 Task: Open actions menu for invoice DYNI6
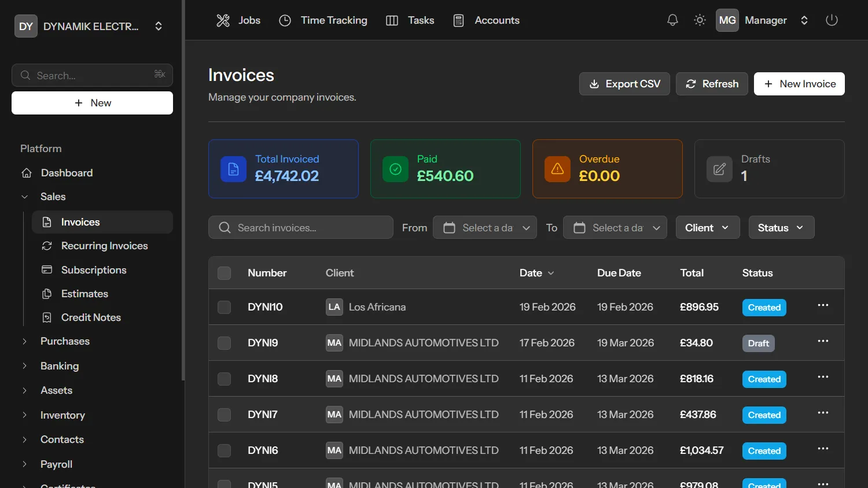823,449
